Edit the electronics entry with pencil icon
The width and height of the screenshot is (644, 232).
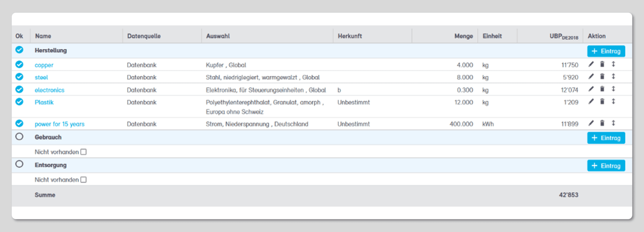(591, 89)
